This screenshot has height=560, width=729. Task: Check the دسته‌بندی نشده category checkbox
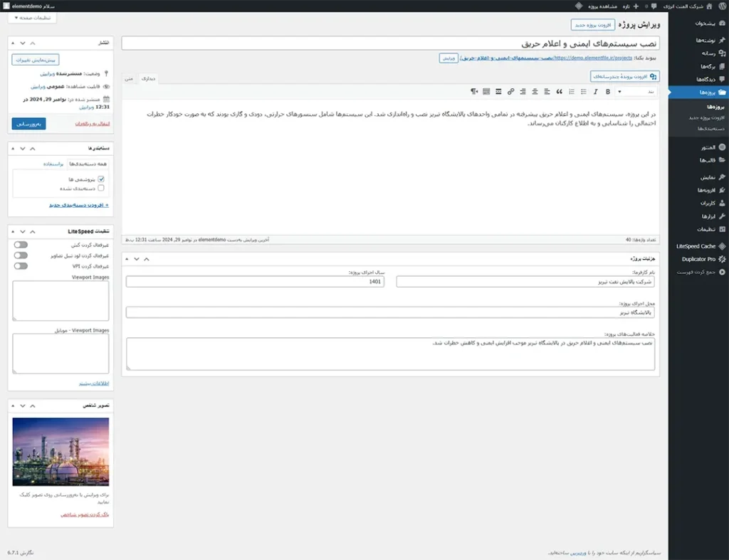pyautogui.click(x=101, y=189)
